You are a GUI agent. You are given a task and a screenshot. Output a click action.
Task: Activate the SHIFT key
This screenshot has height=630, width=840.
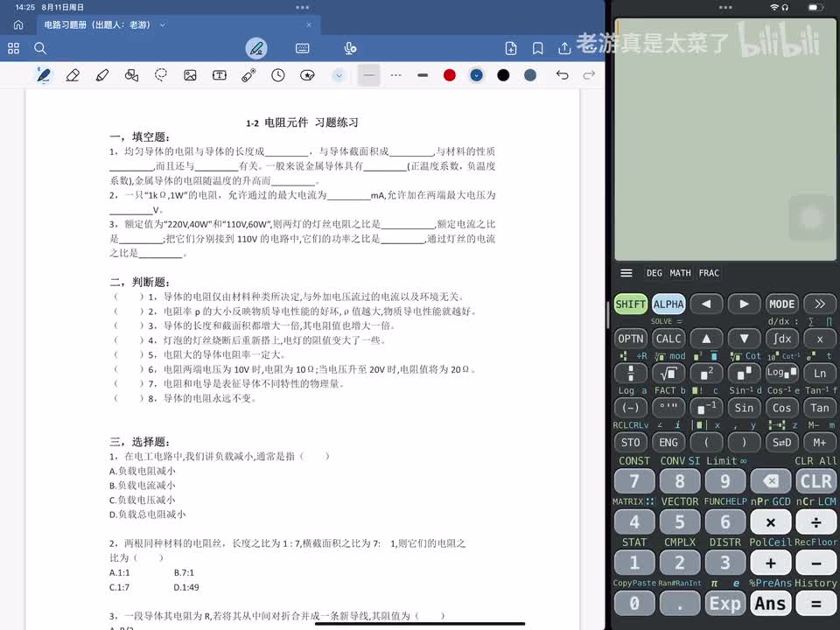[631, 304]
